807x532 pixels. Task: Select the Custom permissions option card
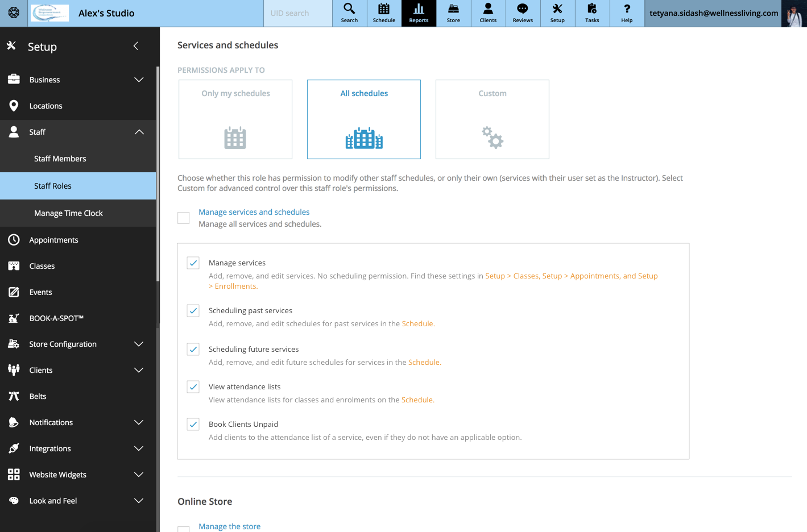[493, 119]
